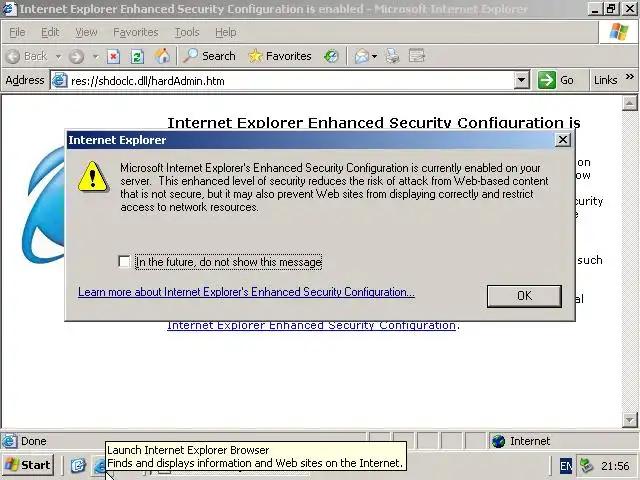
Task: Click the Windows flag logo throbber
Action: (x=618, y=32)
